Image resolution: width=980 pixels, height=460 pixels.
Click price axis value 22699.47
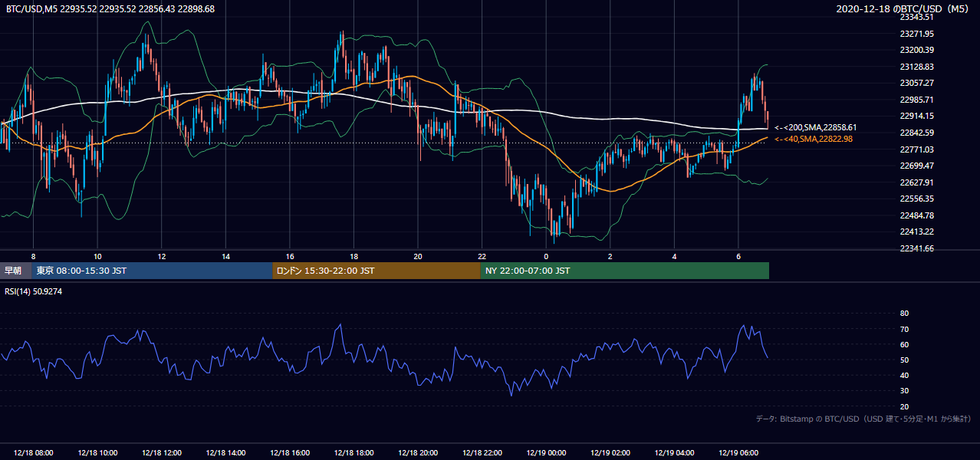pos(916,166)
